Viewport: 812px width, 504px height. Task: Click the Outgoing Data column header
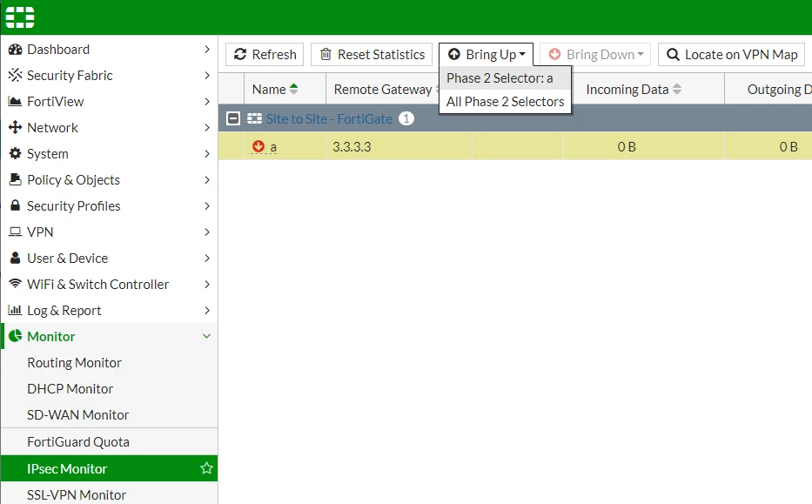(768, 89)
